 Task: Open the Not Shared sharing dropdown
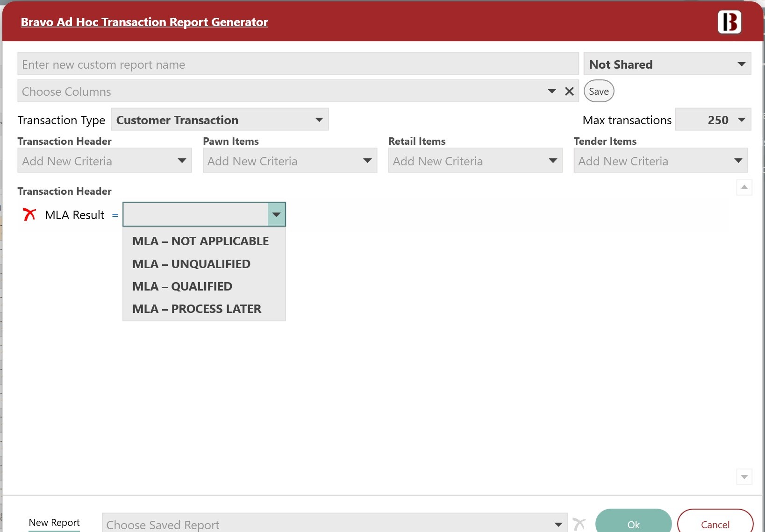coord(667,64)
